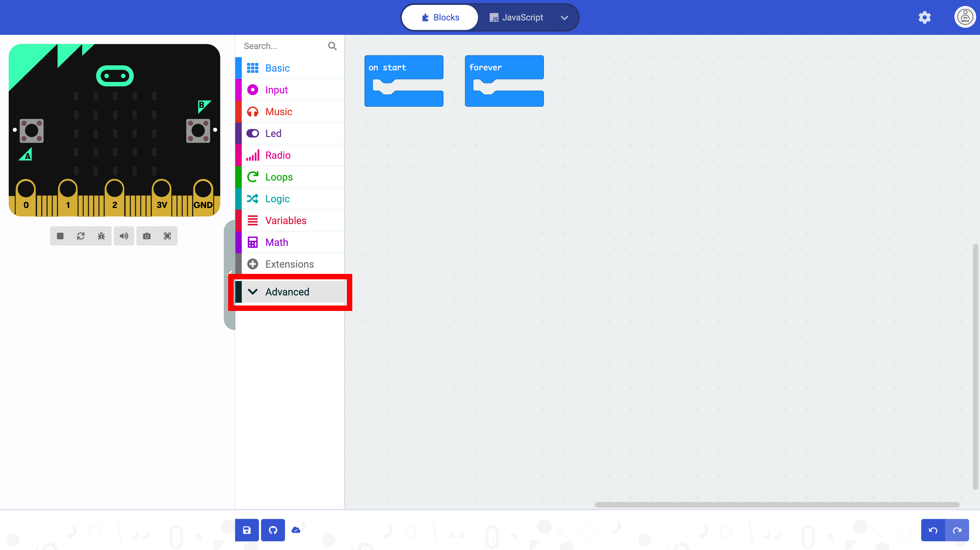Redo the last action
980x550 pixels.
click(x=957, y=530)
